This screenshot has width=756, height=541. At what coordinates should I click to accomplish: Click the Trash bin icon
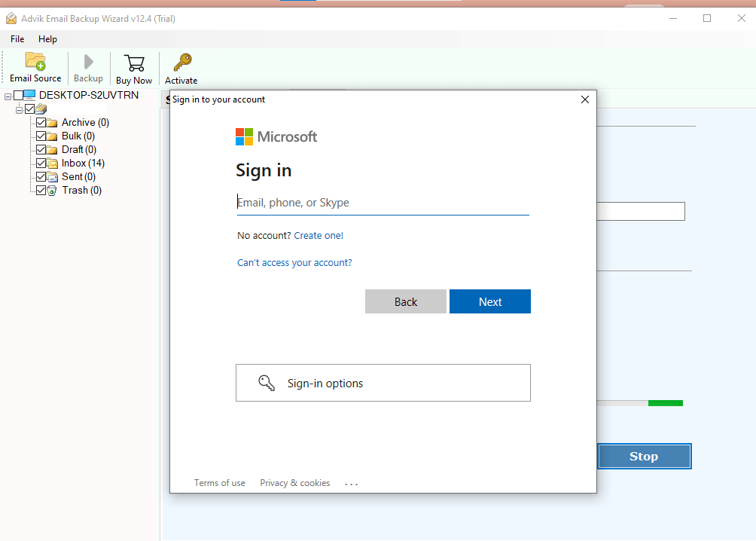coord(52,191)
